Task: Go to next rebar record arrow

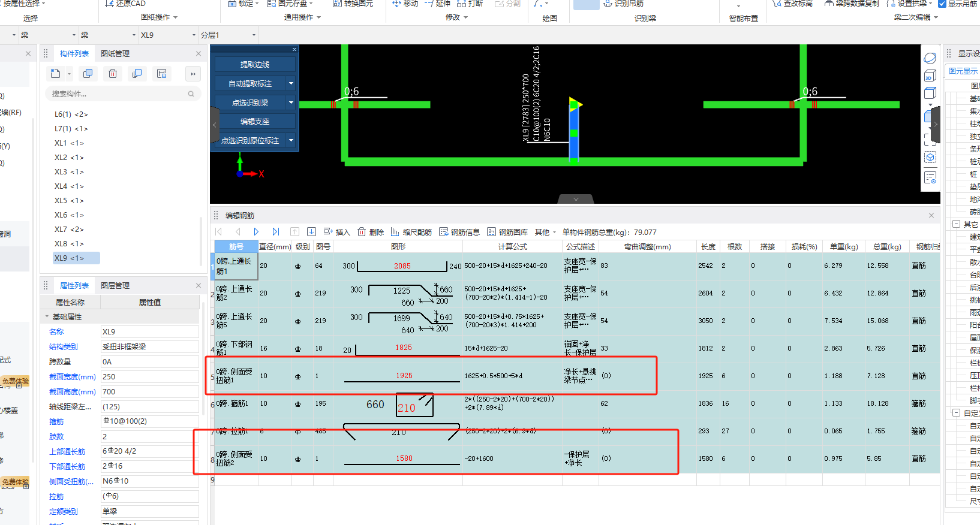Action: (x=256, y=232)
